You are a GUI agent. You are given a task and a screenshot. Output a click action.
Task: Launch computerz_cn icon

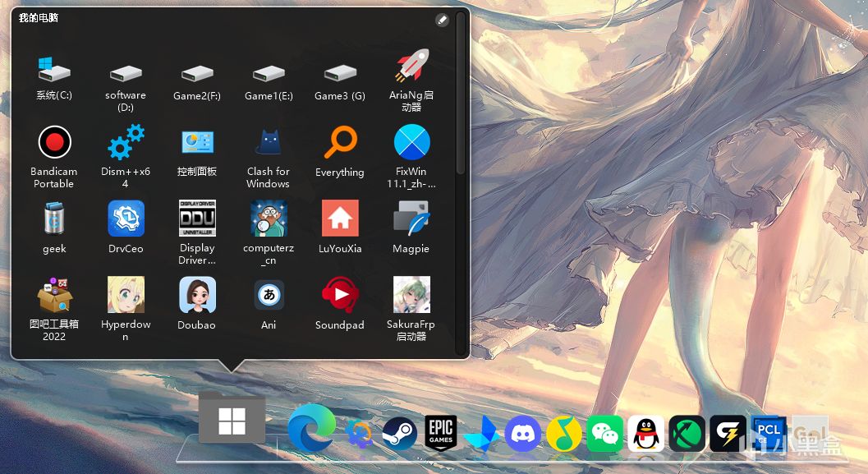(269, 219)
